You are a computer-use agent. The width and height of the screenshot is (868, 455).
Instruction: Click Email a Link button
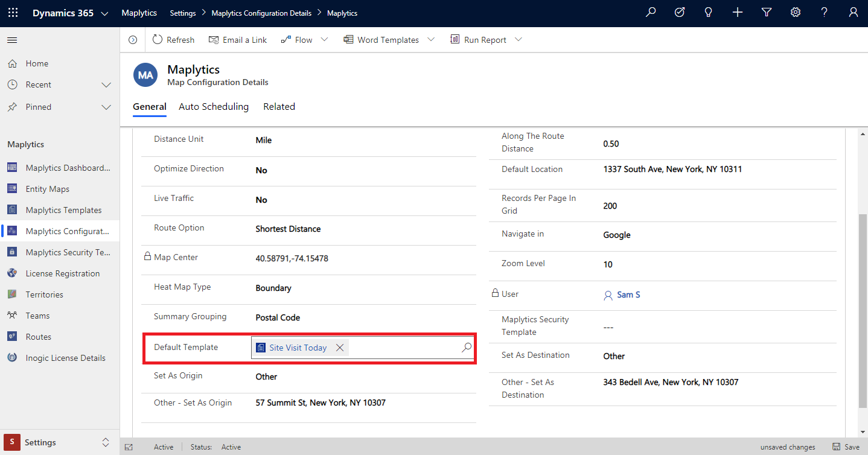(237, 40)
